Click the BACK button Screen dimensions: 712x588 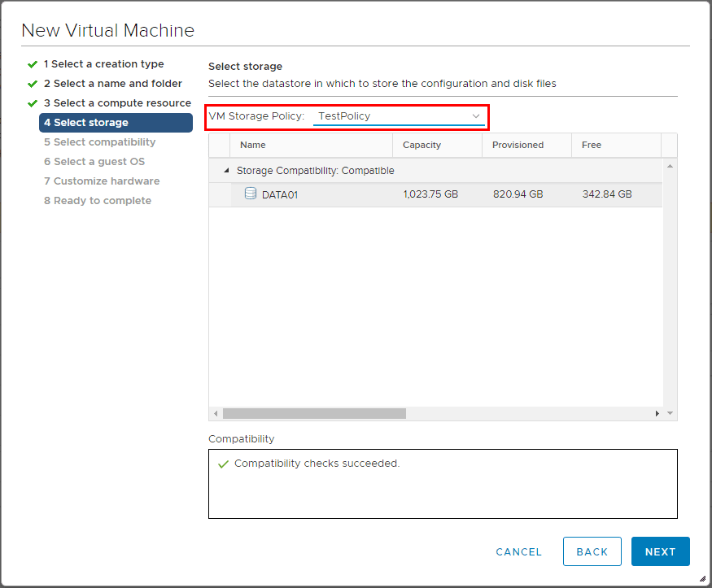[592, 551]
